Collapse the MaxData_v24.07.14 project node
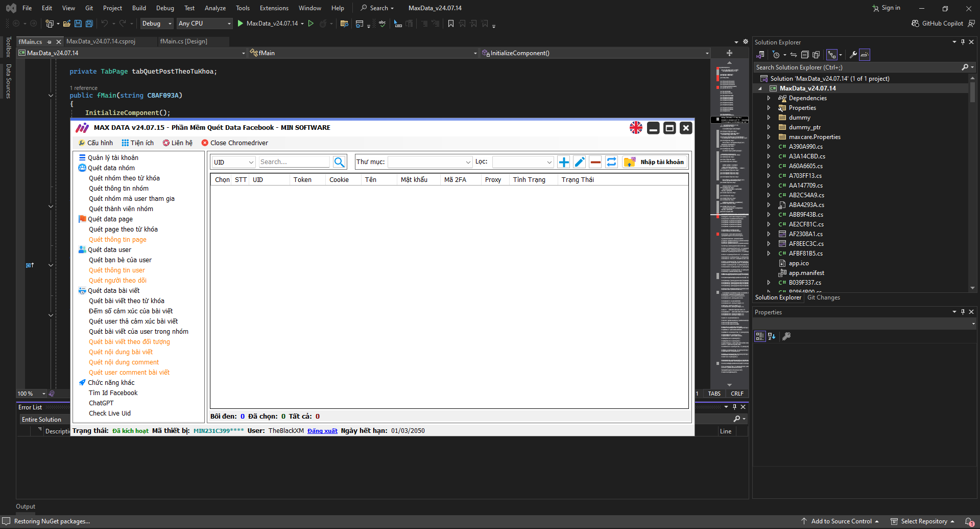This screenshot has height=529, width=980. (x=760, y=88)
